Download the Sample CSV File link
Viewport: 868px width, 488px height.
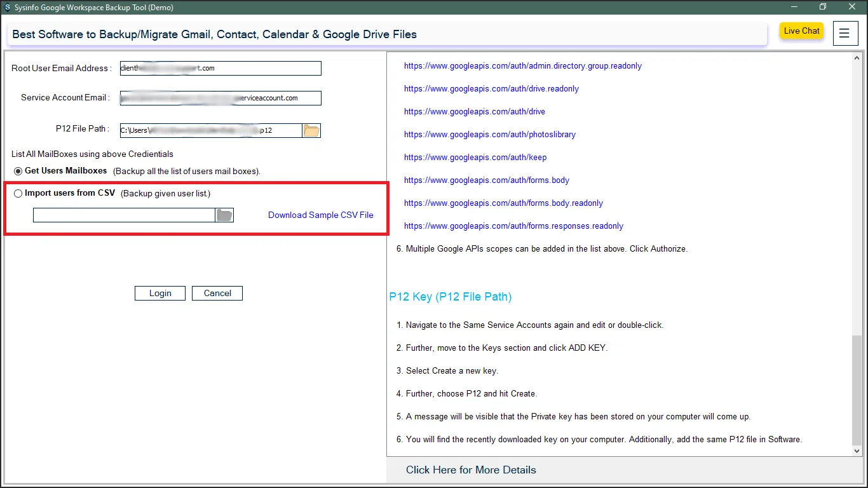321,215
